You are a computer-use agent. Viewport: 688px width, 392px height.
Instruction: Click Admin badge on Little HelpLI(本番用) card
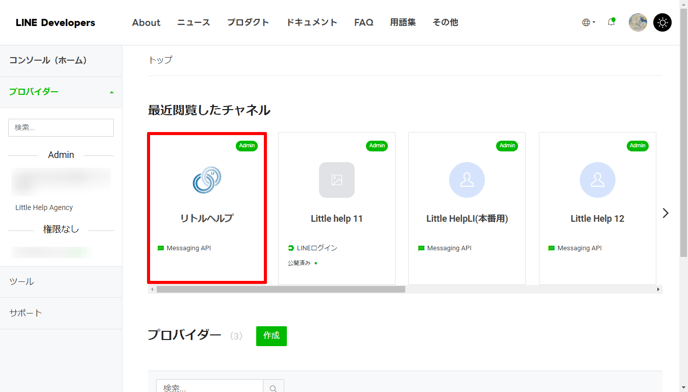pos(507,146)
